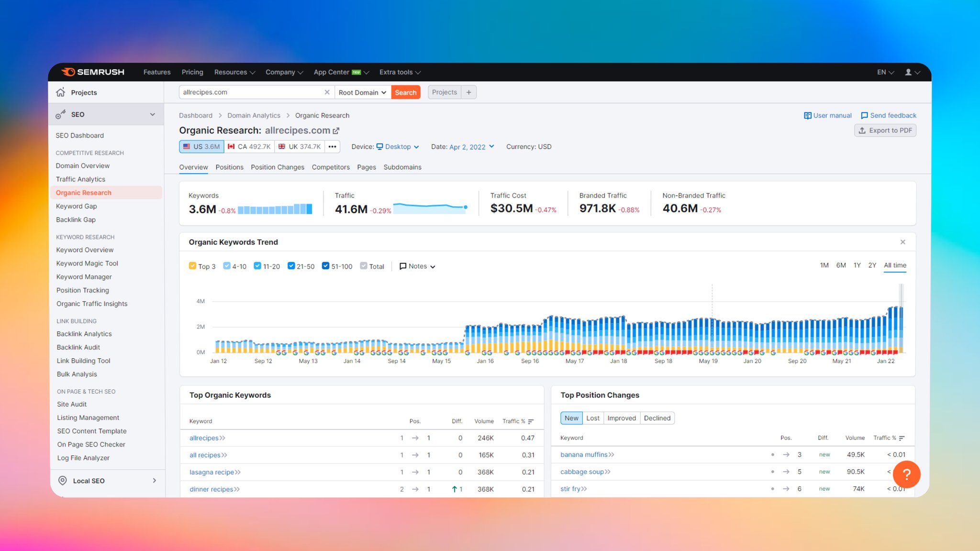Select the Improved position changes filter
The image size is (980, 551).
coord(622,418)
